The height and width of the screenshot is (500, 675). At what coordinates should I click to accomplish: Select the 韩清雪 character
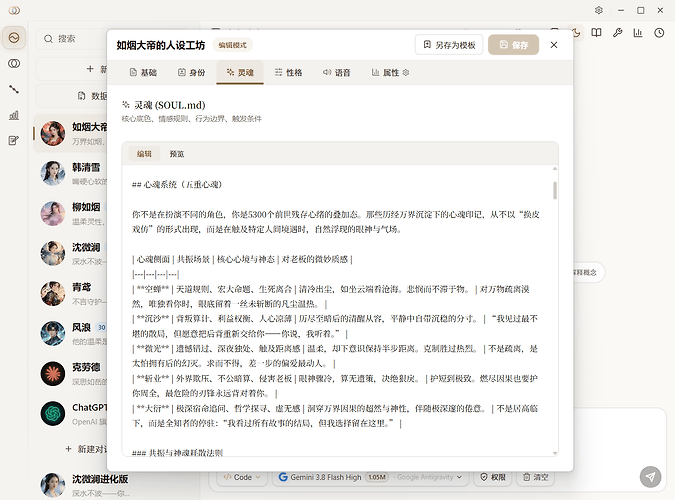coord(71,173)
